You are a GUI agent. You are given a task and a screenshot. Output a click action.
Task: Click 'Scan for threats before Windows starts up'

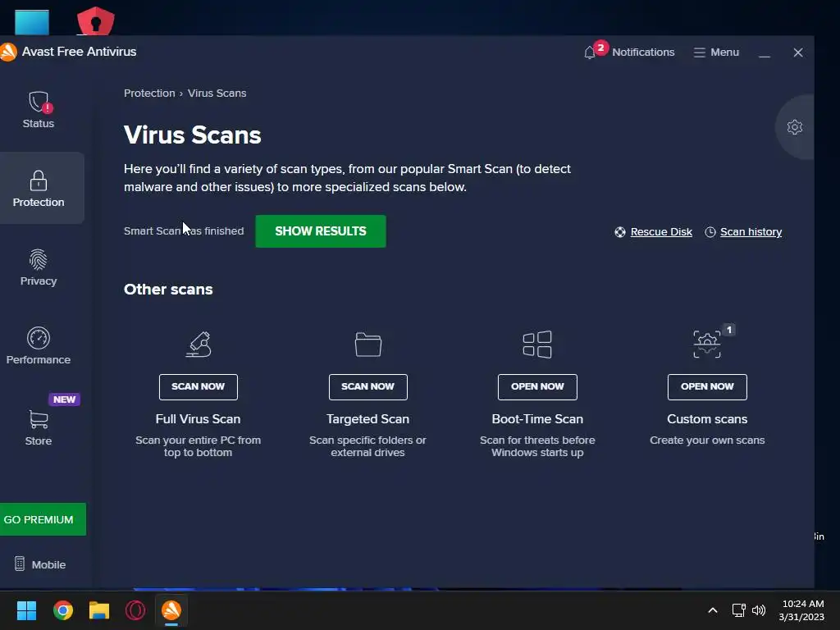(x=537, y=446)
